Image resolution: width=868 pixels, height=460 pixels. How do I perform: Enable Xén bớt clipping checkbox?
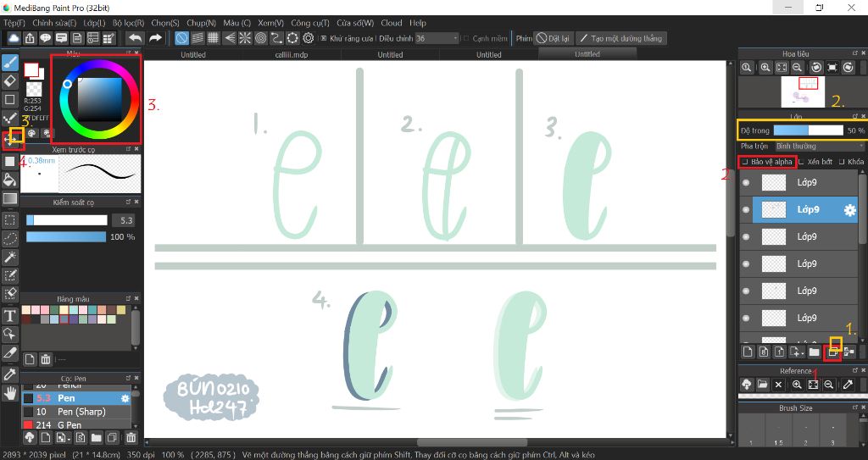[801, 162]
